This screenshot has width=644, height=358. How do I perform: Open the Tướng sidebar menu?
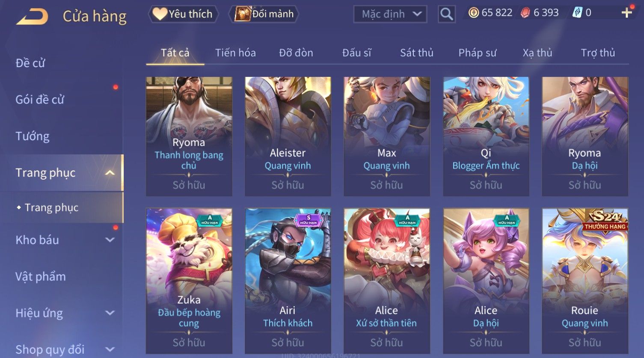click(x=33, y=136)
